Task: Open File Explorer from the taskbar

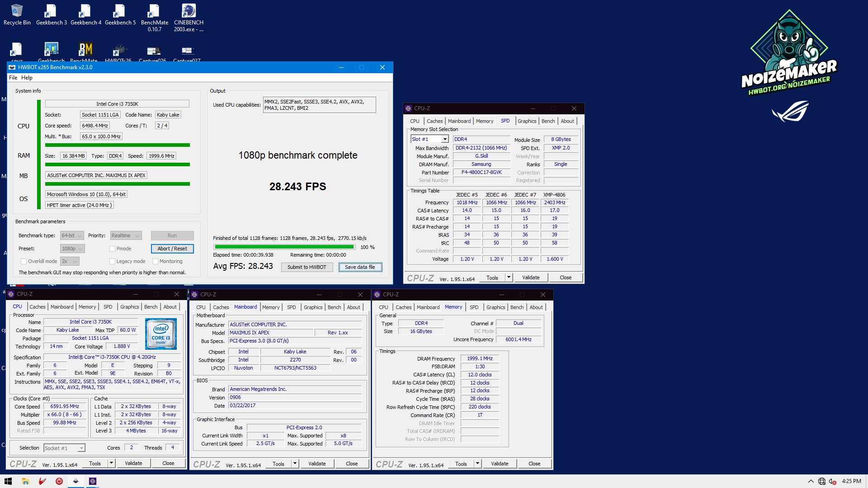Action: click(x=26, y=481)
